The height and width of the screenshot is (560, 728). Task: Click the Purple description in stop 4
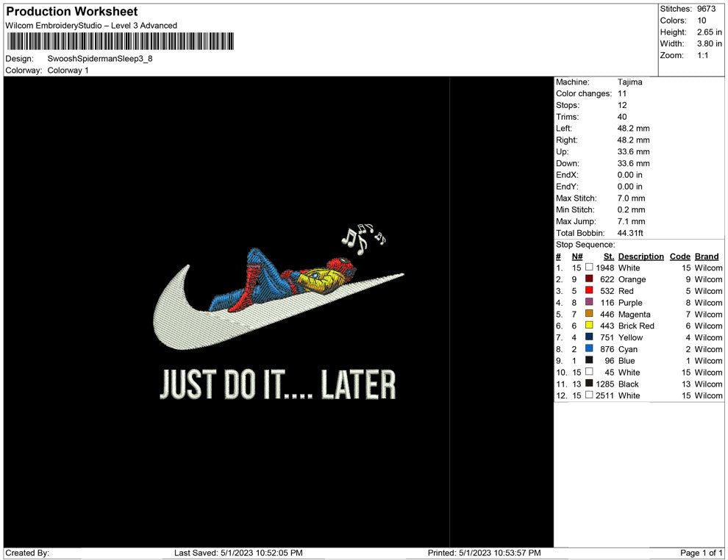630,303
